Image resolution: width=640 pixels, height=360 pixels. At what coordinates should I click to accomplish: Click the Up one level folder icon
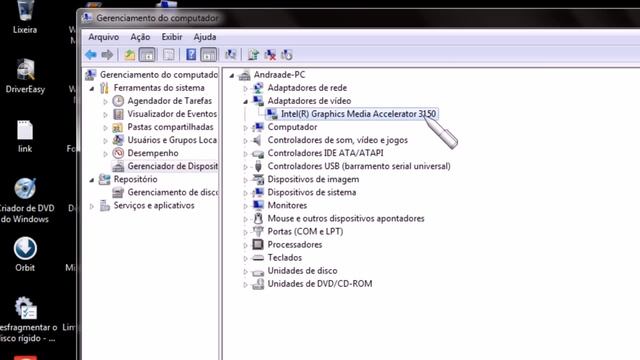[x=130, y=54]
